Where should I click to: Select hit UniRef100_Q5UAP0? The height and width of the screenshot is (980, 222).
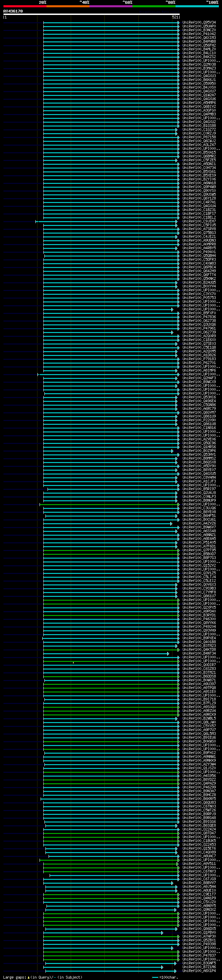(x=199, y=26)
